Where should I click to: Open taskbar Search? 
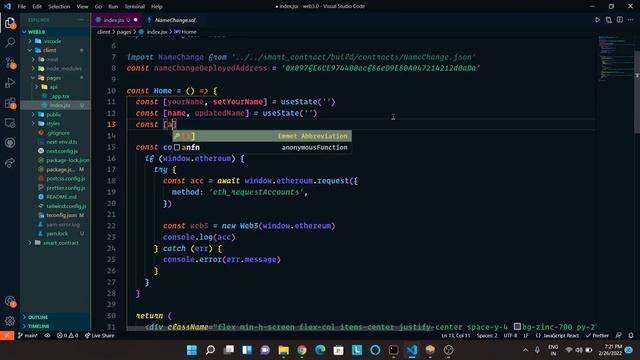[210, 350]
